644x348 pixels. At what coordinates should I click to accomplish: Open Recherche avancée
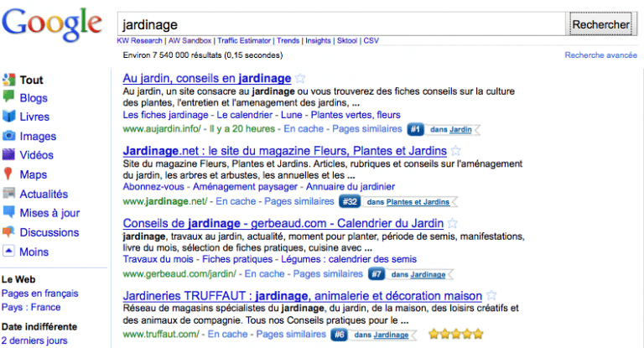601,55
